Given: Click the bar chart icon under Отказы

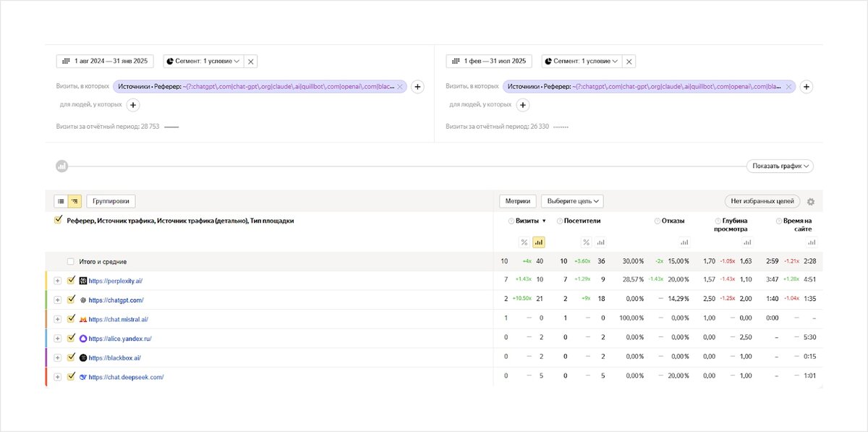Looking at the screenshot, I should click(x=684, y=242).
